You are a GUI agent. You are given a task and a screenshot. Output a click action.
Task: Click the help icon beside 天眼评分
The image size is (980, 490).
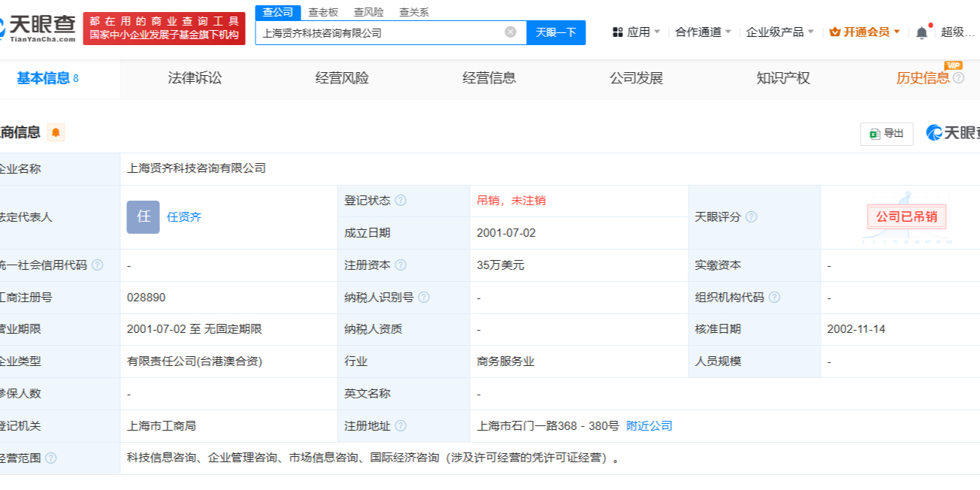[x=751, y=217]
